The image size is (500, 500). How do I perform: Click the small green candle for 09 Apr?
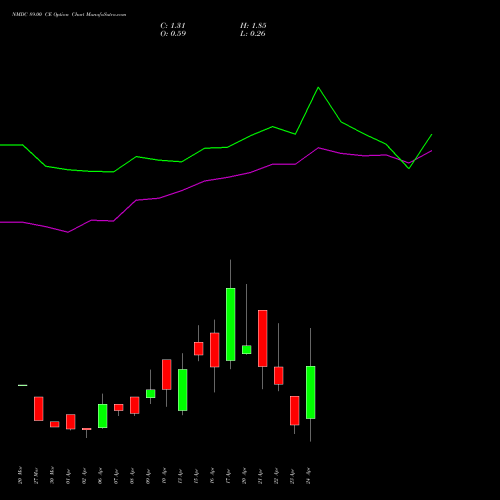click(x=151, y=394)
